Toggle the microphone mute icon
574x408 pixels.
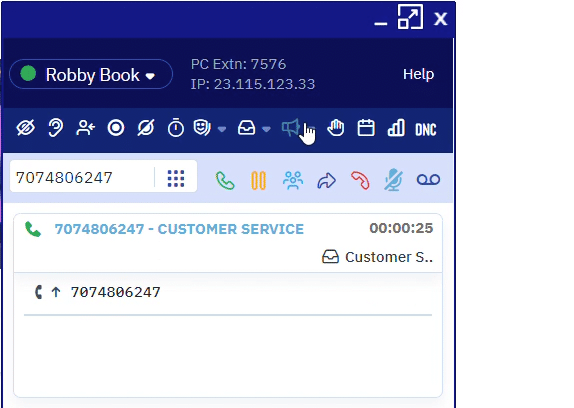click(394, 180)
